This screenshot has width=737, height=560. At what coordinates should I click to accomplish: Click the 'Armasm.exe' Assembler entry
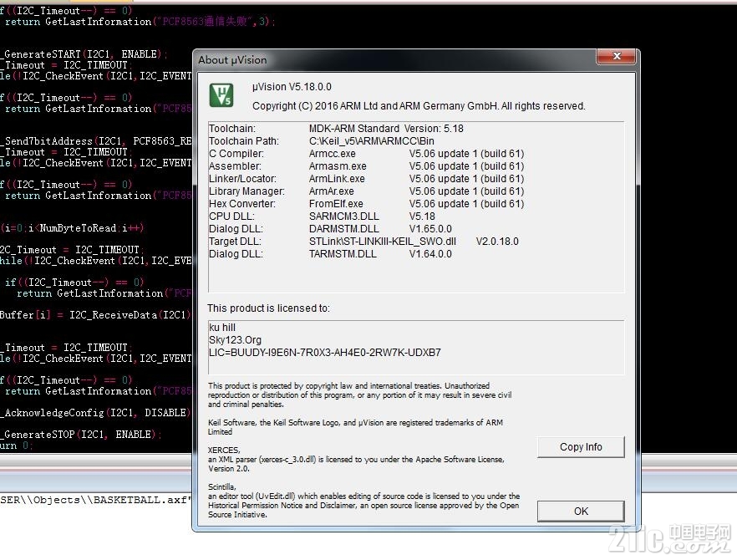click(338, 166)
